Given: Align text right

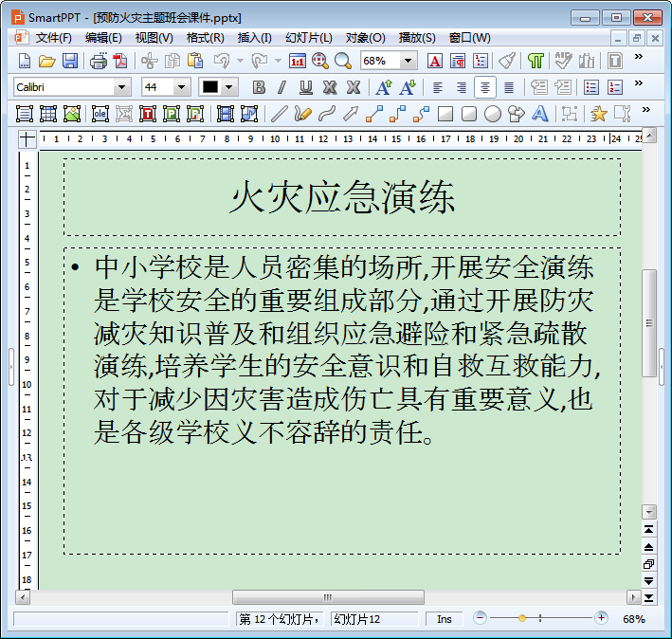Looking at the screenshot, I should pyautogui.click(x=462, y=87).
